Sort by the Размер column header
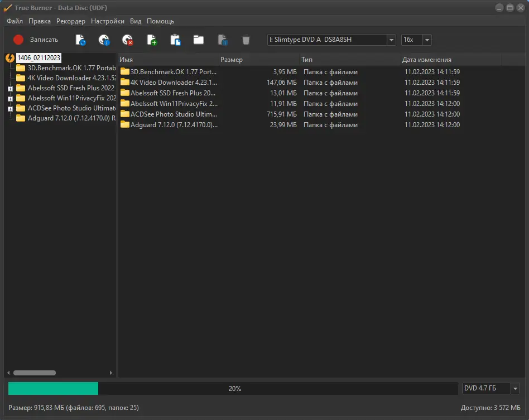 (x=259, y=60)
